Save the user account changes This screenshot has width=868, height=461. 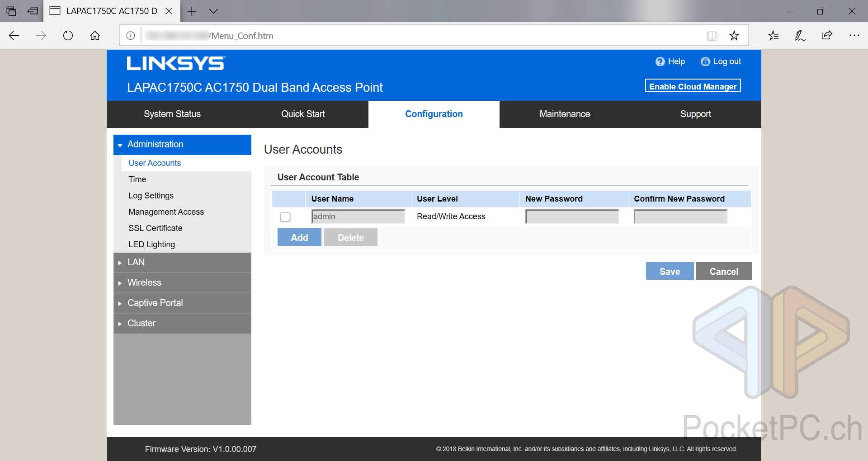[x=670, y=271]
